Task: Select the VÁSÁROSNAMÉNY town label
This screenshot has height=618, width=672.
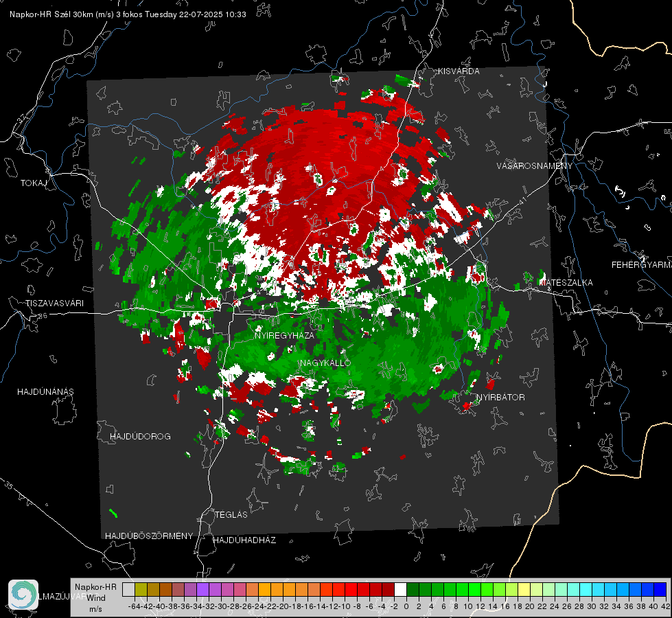Action: pyautogui.click(x=535, y=166)
